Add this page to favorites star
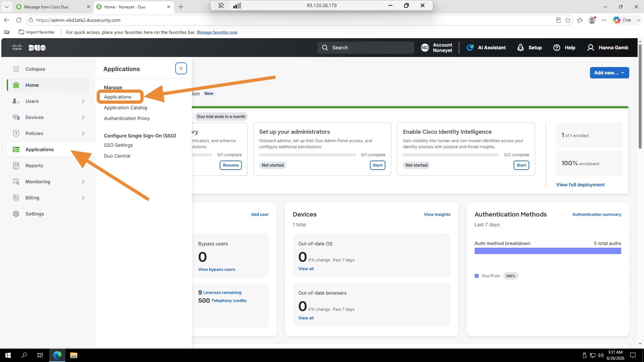 [568, 20]
